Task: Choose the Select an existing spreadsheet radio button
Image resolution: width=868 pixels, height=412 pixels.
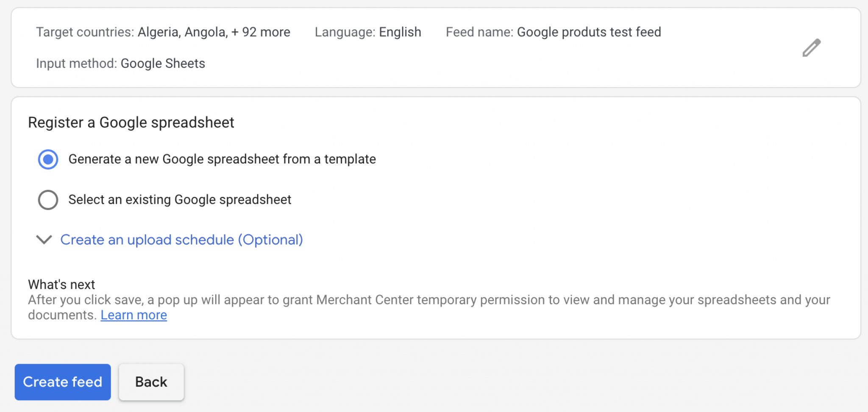Action: (48, 200)
